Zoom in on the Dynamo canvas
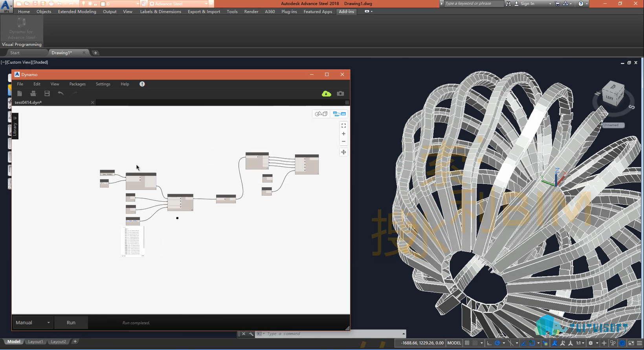 (343, 134)
